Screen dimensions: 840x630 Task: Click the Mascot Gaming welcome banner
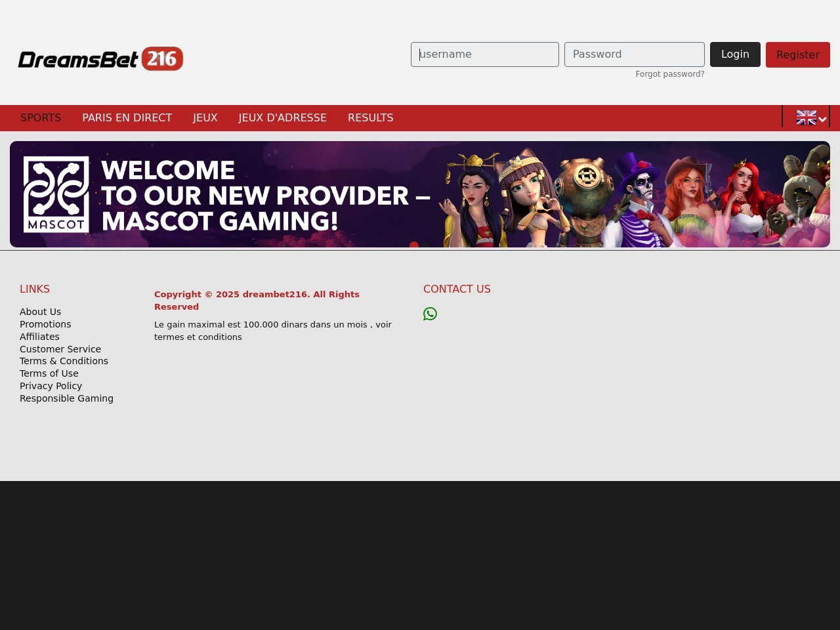pos(420,194)
